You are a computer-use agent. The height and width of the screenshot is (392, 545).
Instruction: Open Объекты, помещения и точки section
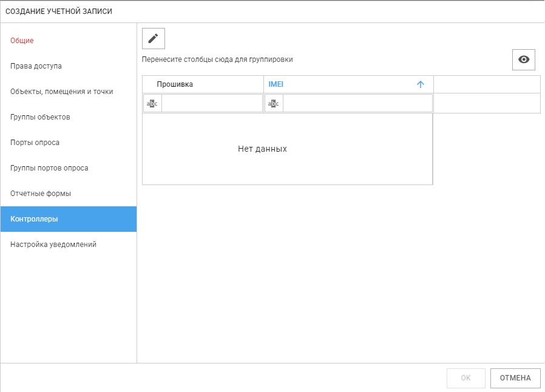point(69,92)
